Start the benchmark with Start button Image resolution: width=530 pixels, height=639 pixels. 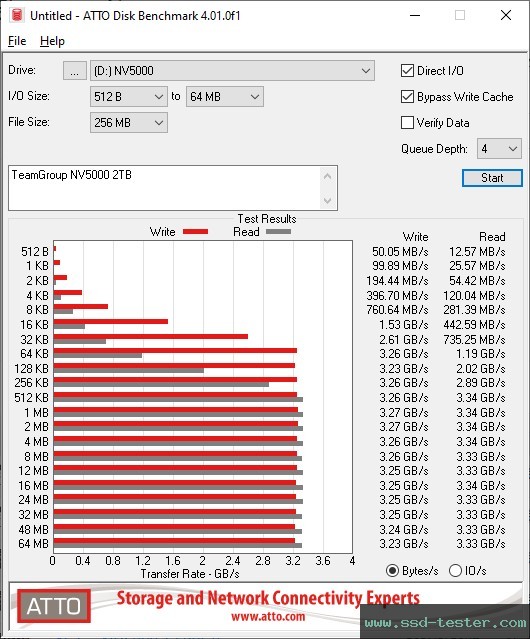pyautogui.click(x=492, y=178)
